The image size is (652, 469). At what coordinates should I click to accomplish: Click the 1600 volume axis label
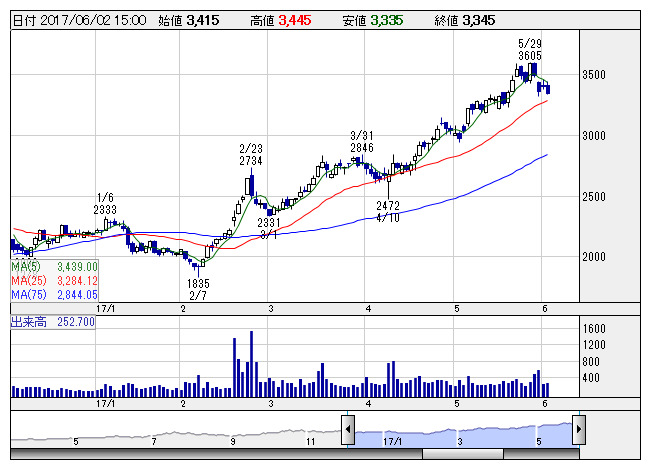click(x=594, y=329)
